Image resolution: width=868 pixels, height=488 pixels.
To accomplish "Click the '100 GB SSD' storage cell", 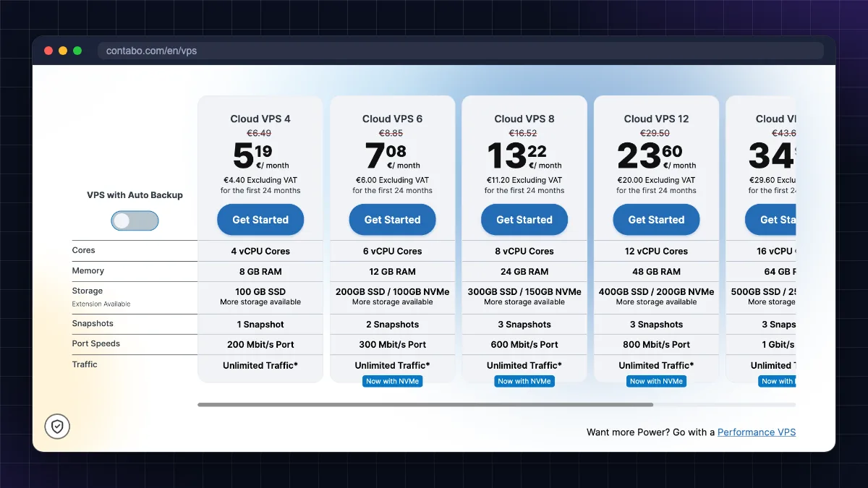I will click(x=260, y=296).
